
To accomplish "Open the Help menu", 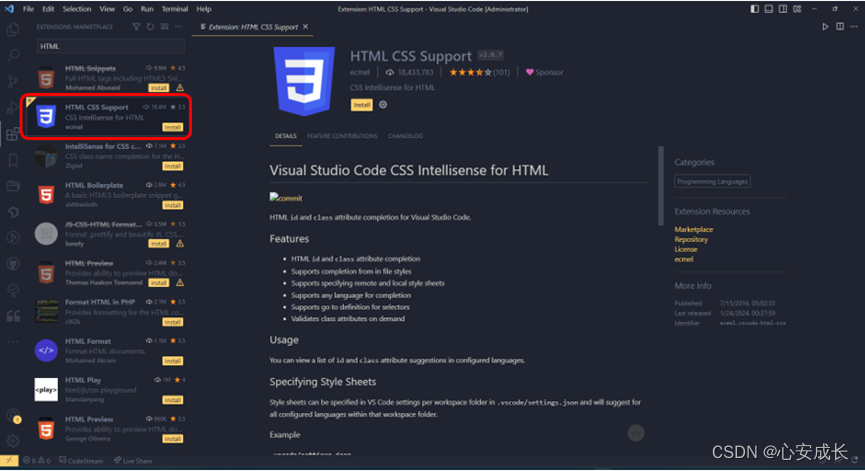I will click(204, 9).
